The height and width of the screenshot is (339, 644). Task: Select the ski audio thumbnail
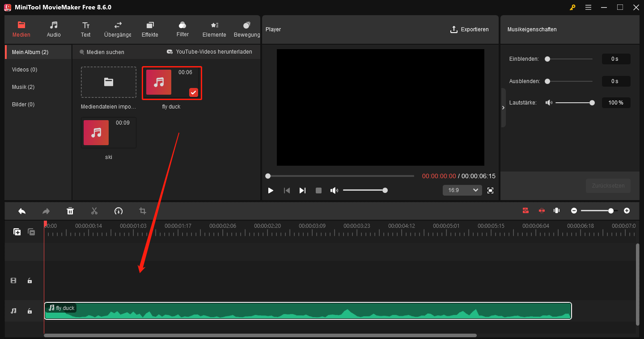pyautogui.click(x=109, y=133)
